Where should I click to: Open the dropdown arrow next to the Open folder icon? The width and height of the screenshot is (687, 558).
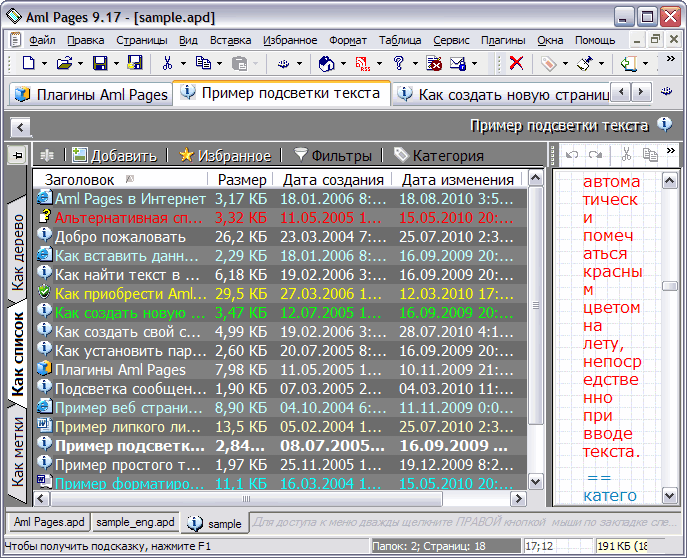point(80,64)
